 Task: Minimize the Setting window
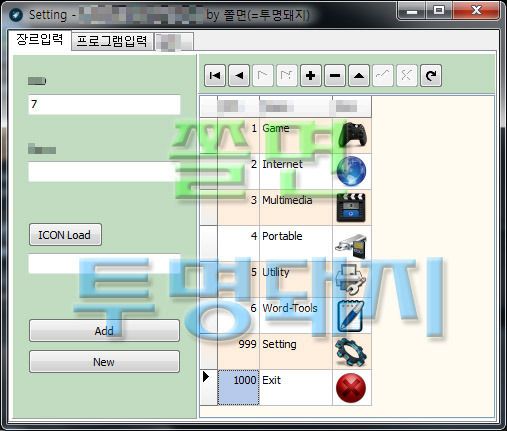pyautogui.click(x=412, y=11)
